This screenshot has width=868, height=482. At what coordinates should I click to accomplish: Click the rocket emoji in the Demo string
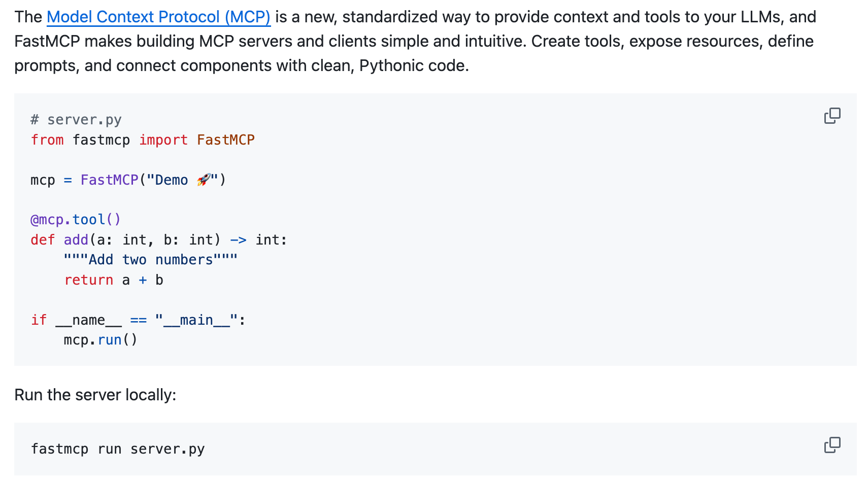click(204, 180)
